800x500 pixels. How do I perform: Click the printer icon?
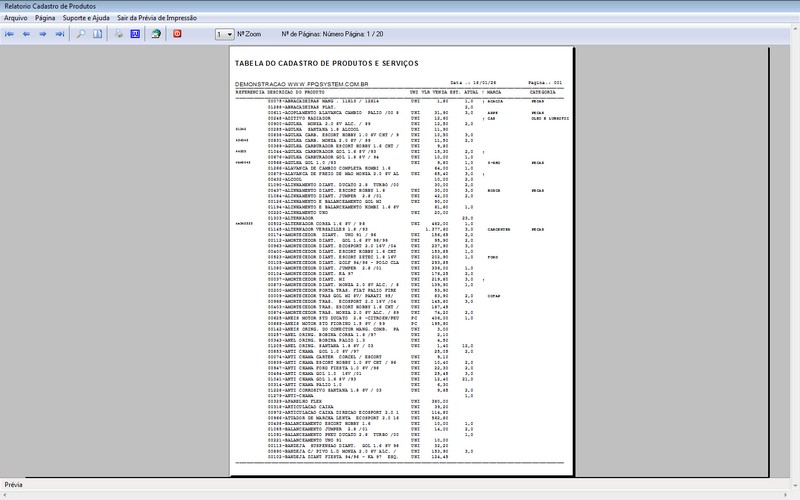tap(119, 33)
